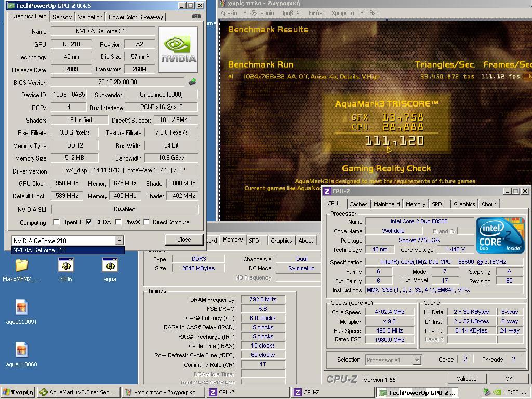This screenshot has width=532, height=399.
Task: Open the PowerColor Giveaway tab
Action: (x=136, y=17)
